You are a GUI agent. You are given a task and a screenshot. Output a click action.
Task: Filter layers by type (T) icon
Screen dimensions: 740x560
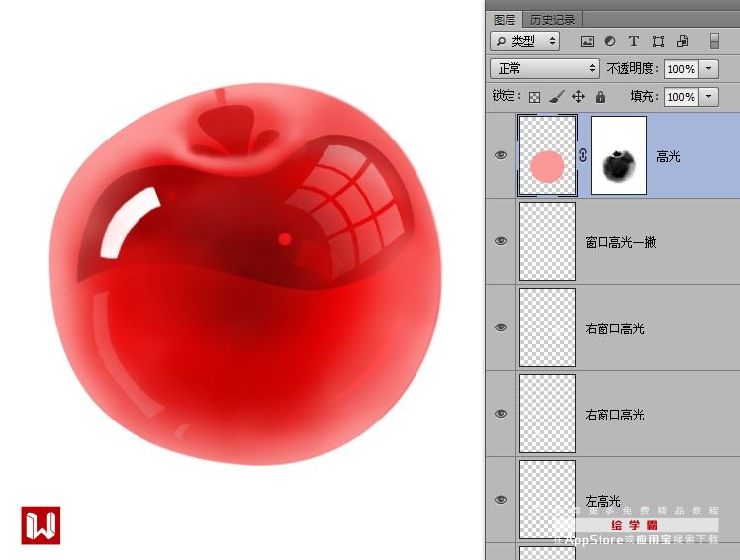pos(634,42)
